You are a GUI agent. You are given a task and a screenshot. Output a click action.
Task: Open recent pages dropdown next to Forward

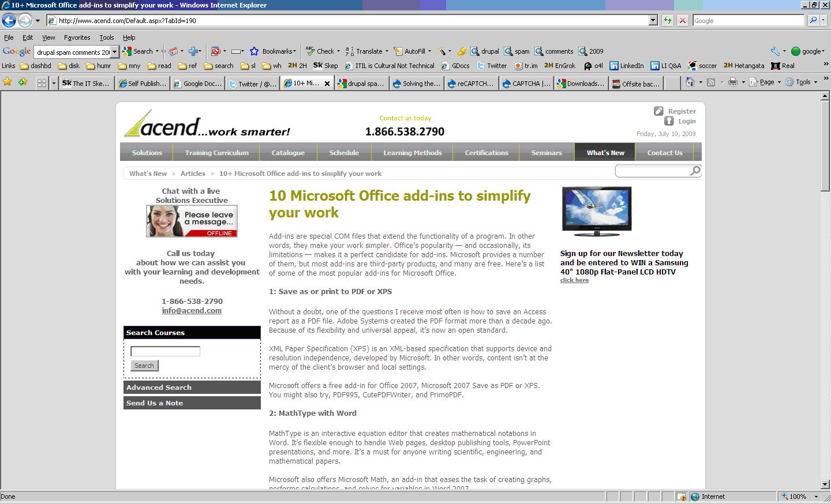coord(38,21)
